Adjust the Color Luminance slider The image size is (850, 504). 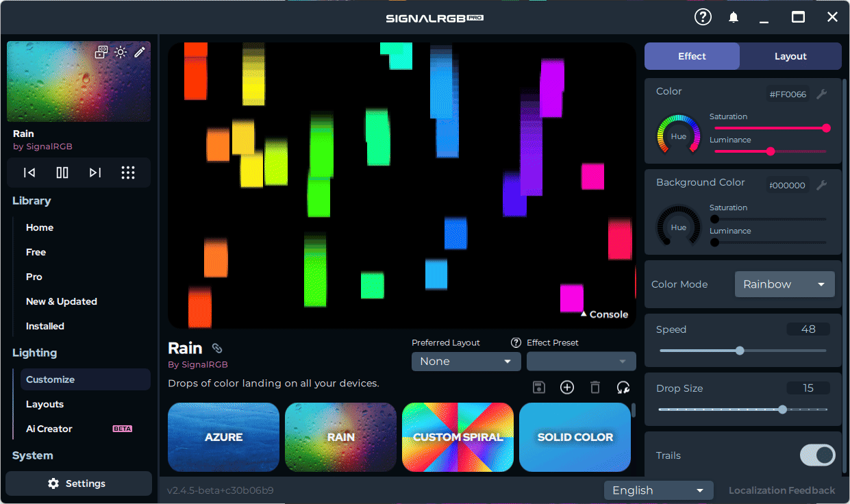tap(771, 151)
